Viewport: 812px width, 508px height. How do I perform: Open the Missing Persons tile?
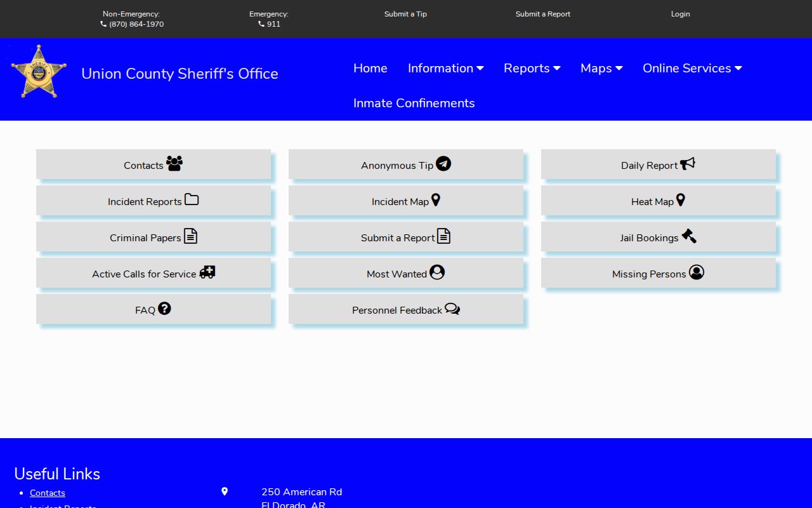658,273
